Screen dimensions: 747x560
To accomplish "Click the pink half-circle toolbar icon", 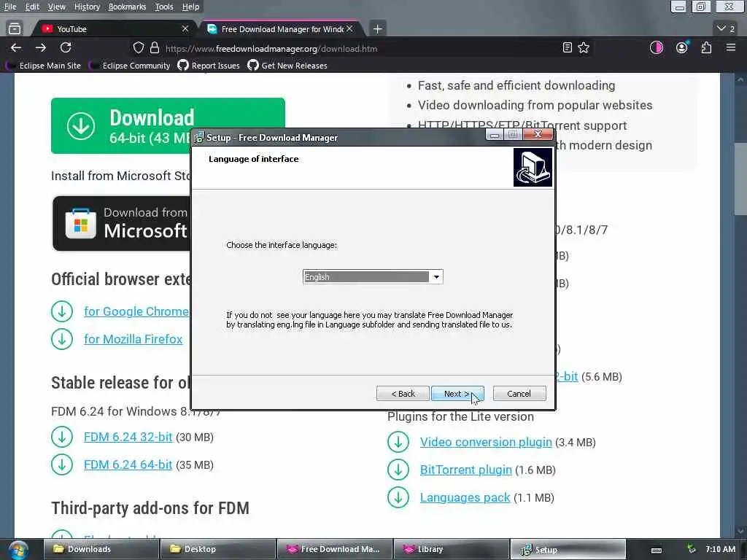I will point(657,47).
